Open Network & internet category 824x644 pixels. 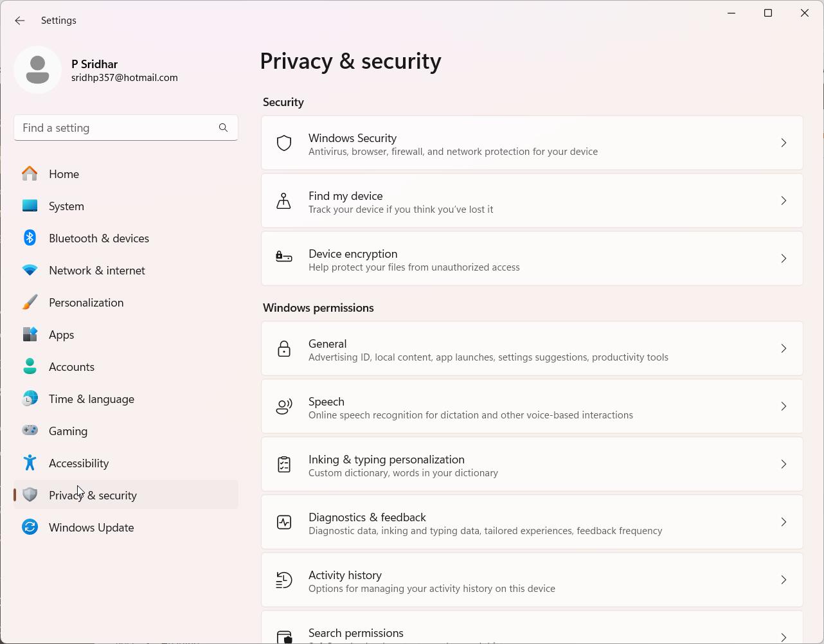click(x=126, y=270)
